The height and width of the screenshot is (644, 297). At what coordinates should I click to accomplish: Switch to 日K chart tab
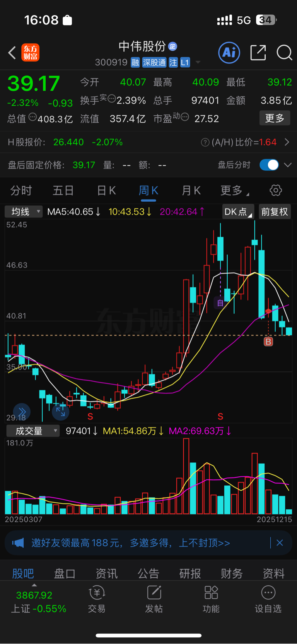[106, 190]
